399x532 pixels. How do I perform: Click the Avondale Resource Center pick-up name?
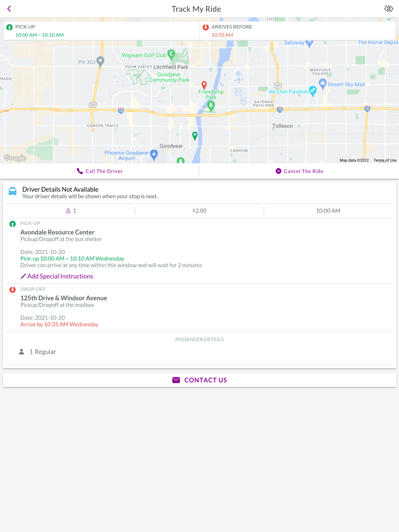coord(57,232)
